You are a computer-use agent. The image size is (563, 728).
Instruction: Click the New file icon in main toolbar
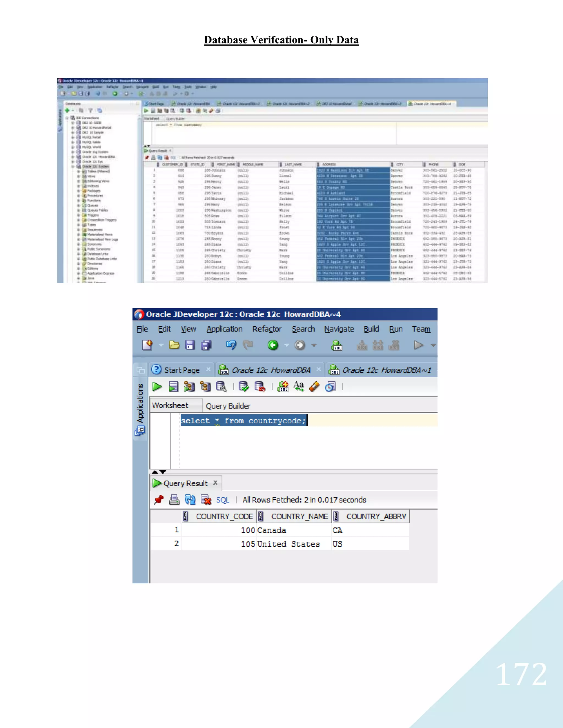coord(147,345)
